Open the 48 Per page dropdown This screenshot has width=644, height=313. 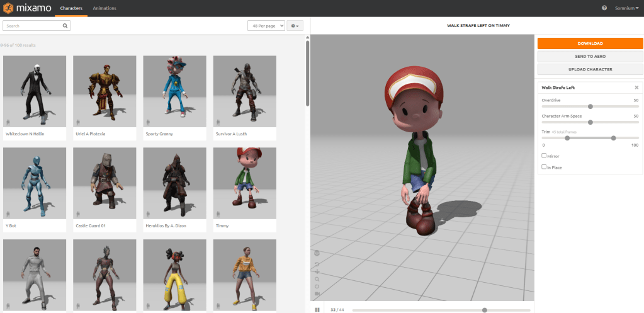(x=266, y=26)
